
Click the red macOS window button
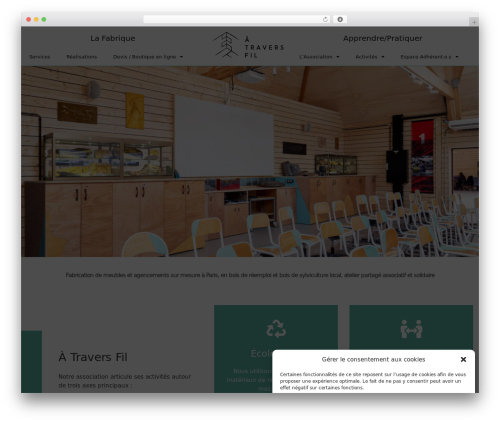tap(29, 20)
